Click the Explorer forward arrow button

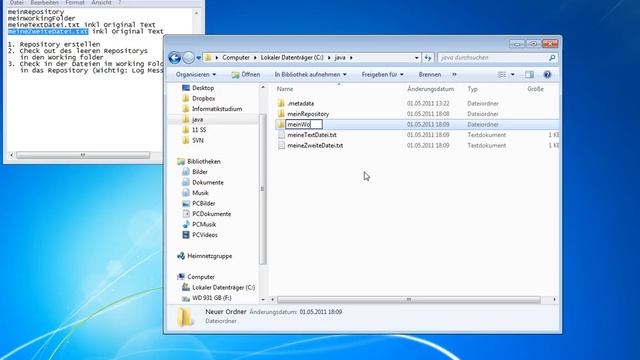188,58
